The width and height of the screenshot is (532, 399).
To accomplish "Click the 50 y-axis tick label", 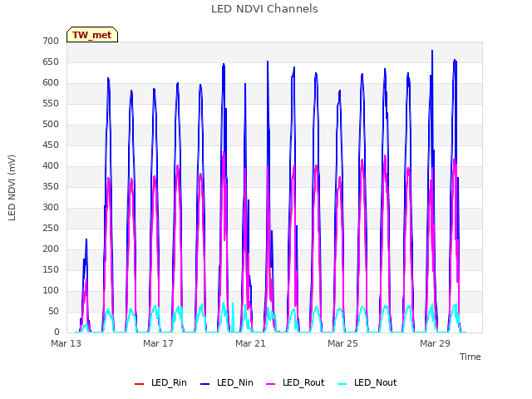I will (x=53, y=312).
